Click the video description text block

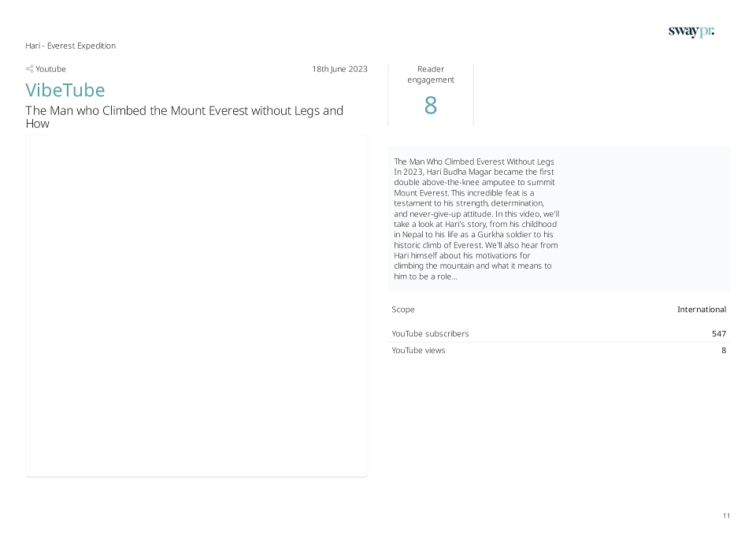[476, 219]
